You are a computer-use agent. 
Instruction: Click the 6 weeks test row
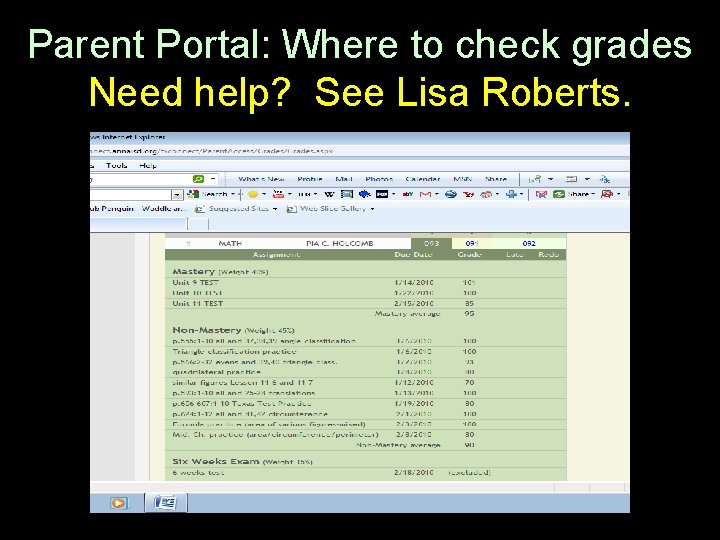click(x=366, y=472)
